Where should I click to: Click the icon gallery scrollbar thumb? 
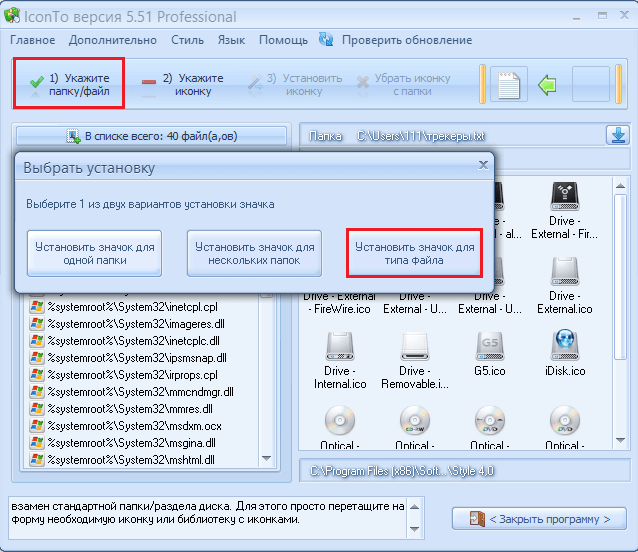click(620, 277)
